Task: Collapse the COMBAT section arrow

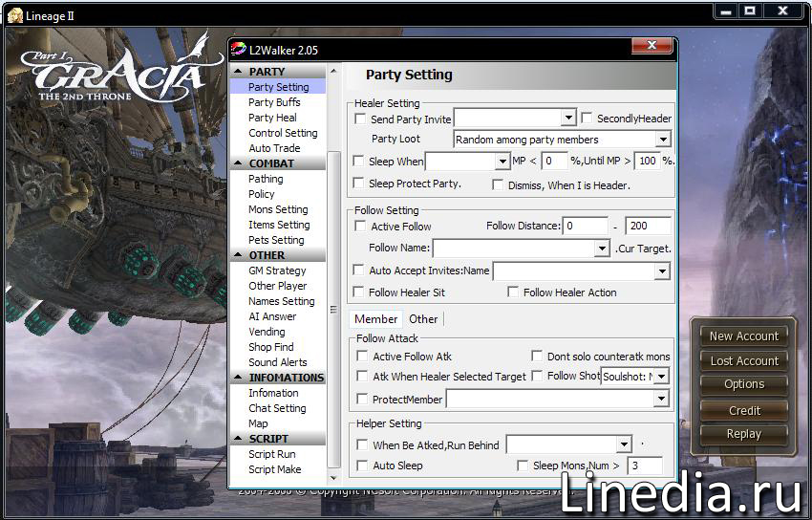Action: pos(239,163)
